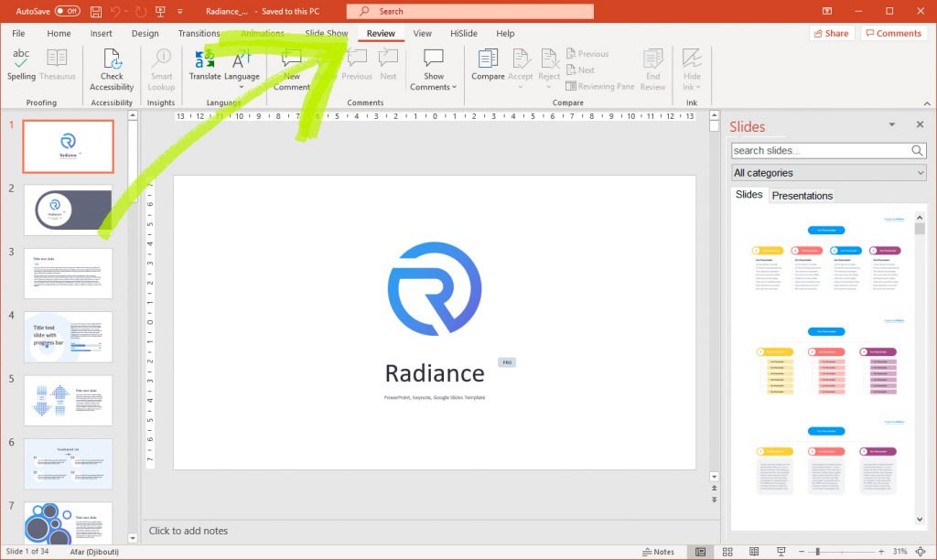Open the Comments pane button

tap(894, 34)
